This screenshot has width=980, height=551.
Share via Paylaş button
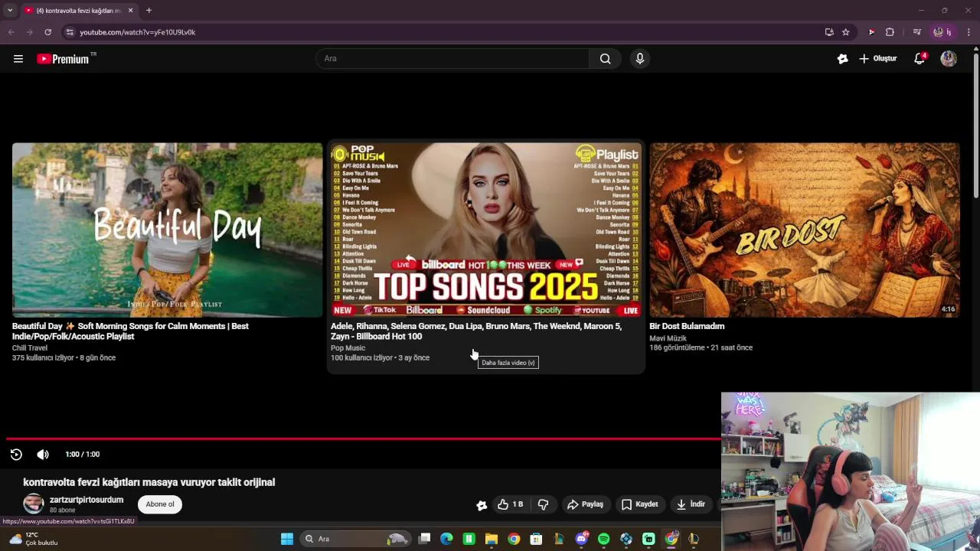[x=585, y=504]
